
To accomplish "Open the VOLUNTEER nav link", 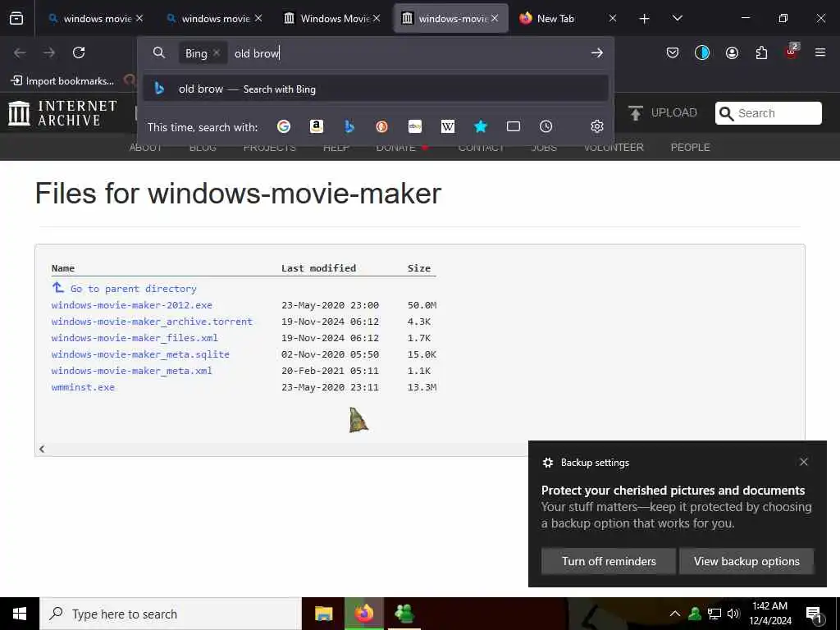I will 614,148.
